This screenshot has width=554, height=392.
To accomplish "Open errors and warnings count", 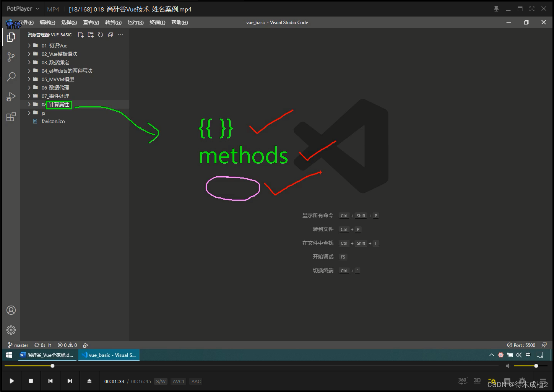I will pos(67,345).
